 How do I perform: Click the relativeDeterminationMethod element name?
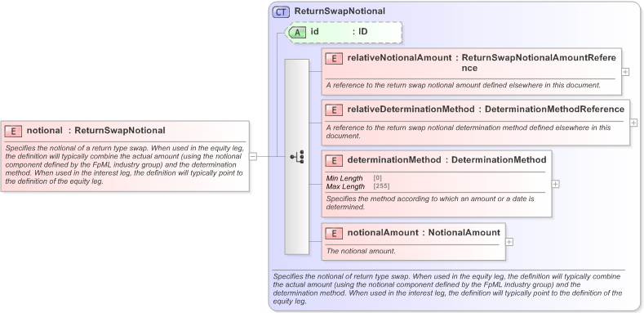pos(411,109)
